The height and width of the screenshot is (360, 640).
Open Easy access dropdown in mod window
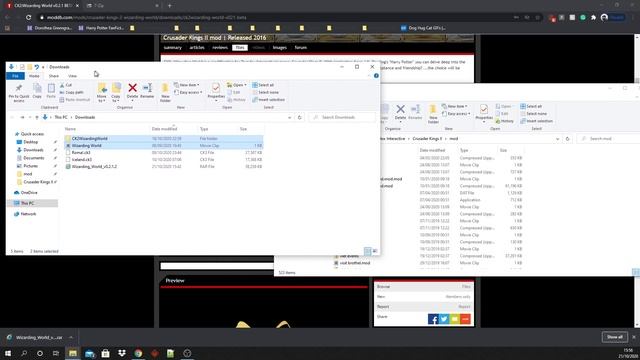(456, 114)
